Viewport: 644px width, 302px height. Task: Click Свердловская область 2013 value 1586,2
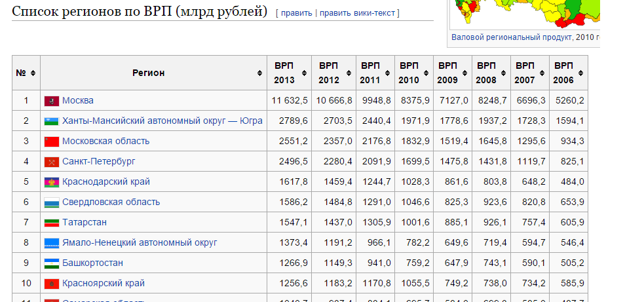[x=292, y=202]
